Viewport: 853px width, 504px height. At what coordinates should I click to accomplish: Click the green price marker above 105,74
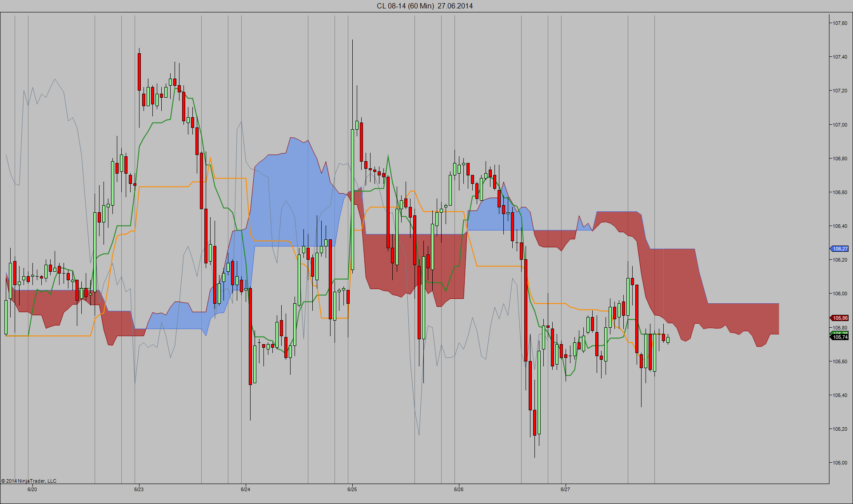(840, 333)
